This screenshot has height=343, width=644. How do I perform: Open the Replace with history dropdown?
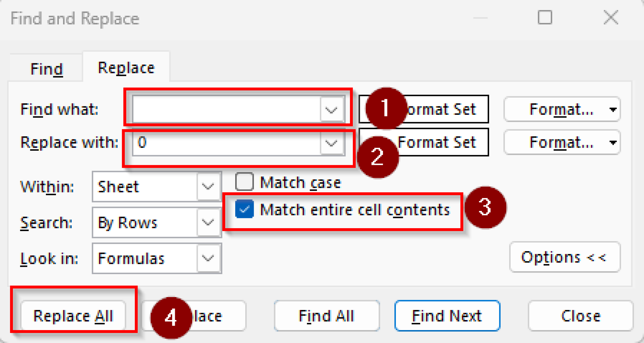click(x=331, y=144)
